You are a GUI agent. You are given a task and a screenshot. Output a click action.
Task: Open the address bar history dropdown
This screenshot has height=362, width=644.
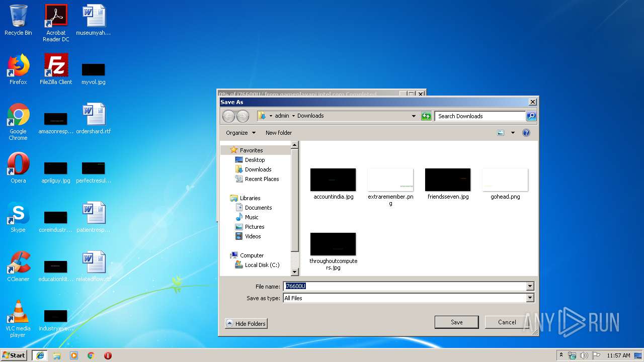point(414,116)
